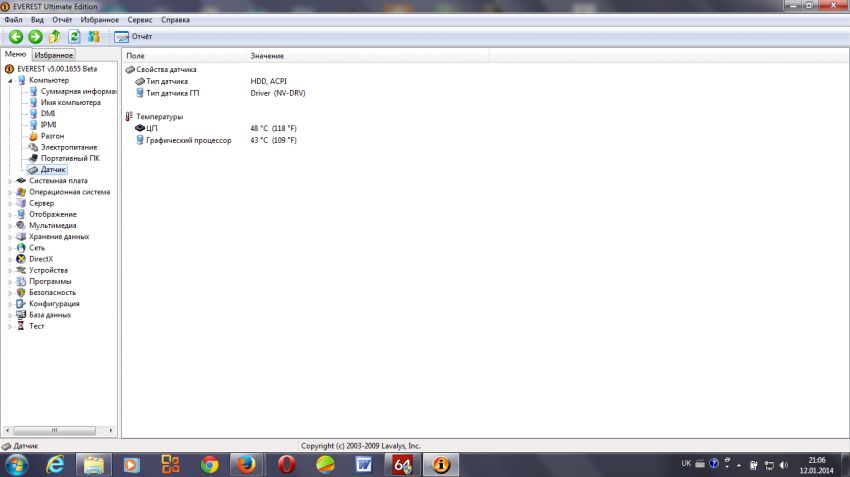Open the Сервис menu
This screenshot has height=477, width=850.
click(140, 20)
